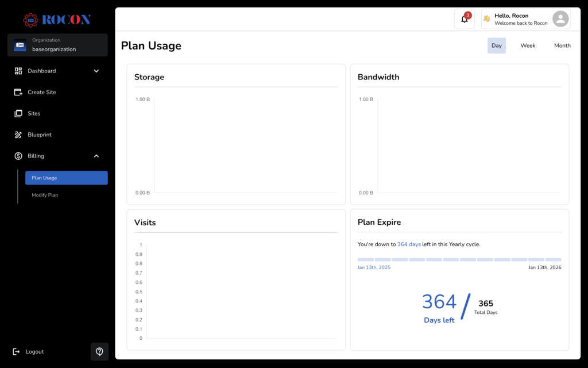
Task: Click the Jan 13th, 2025 date link
Action: 374,267
